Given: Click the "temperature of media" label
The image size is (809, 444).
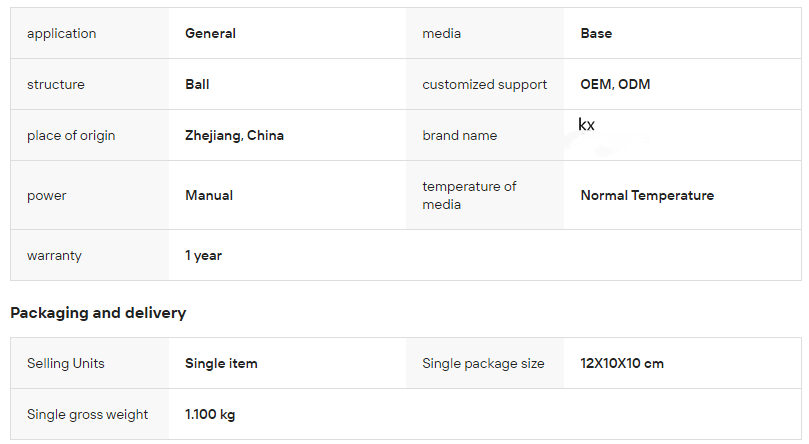Looking at the screenshot, I should 469,196.
